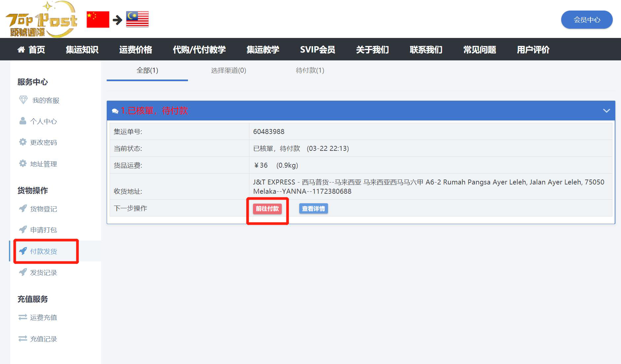
Task: Click the TopPost logo
Action: pyautogui.click(x=41, y=19)
